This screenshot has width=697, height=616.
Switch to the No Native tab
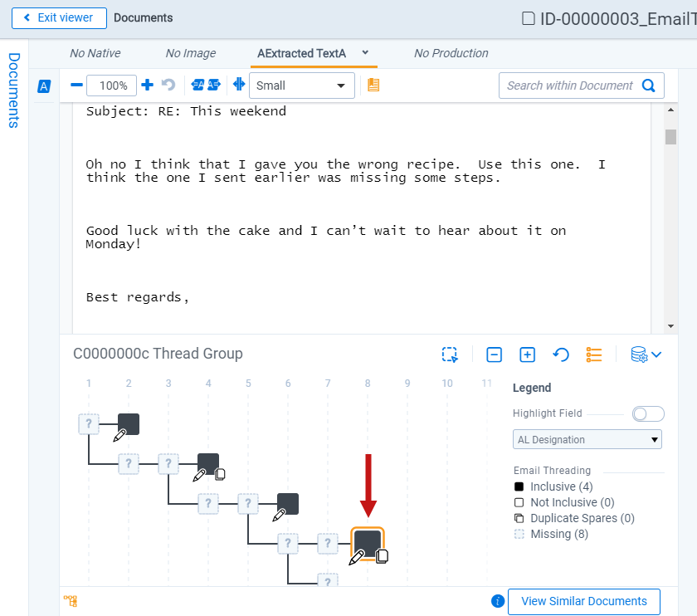(x=95, y=53)
